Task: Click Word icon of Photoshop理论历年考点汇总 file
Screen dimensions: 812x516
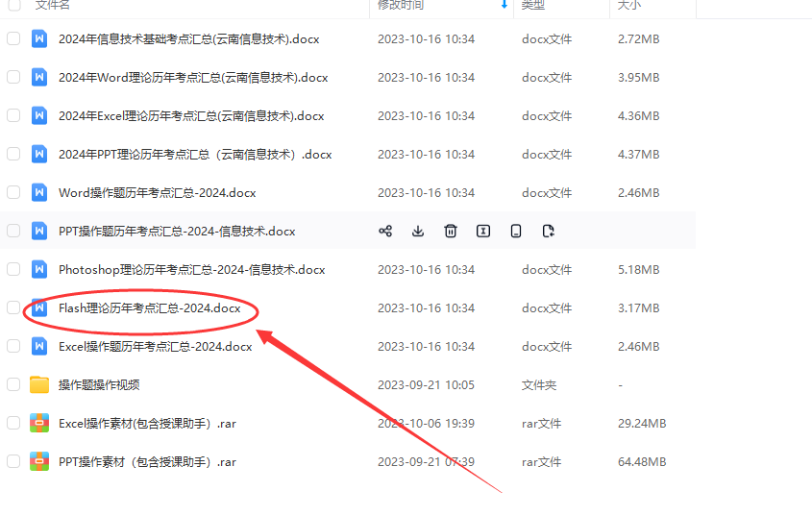Action: [x=39, y=269]
